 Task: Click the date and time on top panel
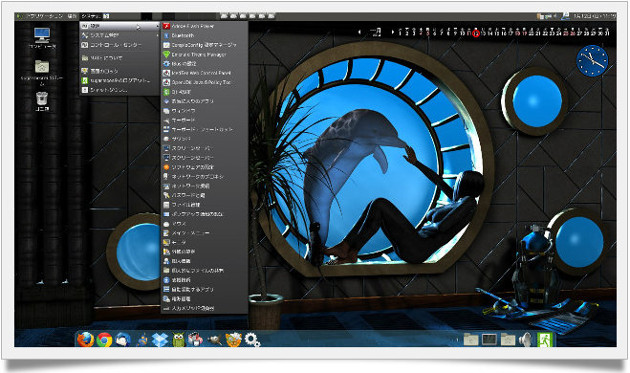[594, 16]
